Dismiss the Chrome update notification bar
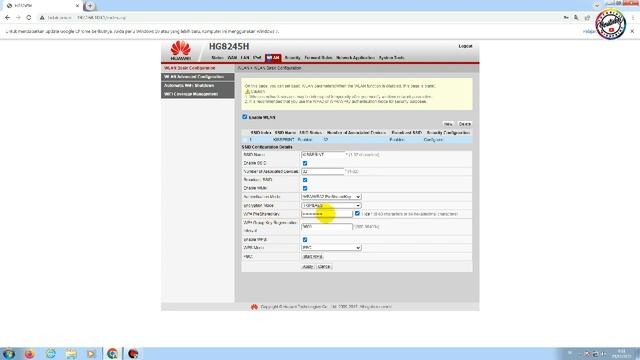The image size is (640, 360). [x=632, y=31]
